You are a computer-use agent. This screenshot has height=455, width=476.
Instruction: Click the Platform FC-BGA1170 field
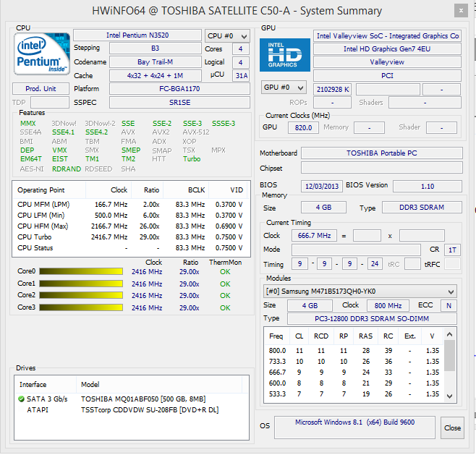[179, 89]
